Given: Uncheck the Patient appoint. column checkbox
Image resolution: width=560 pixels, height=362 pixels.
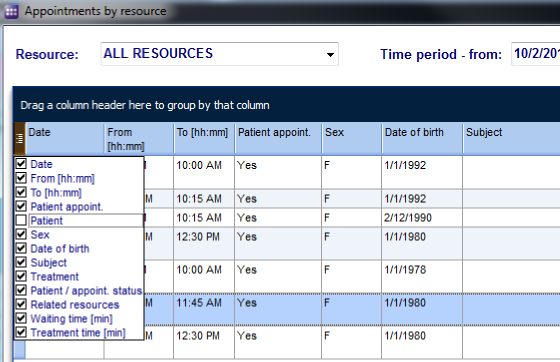Looking at the screenshot, I should coord(21,206).
